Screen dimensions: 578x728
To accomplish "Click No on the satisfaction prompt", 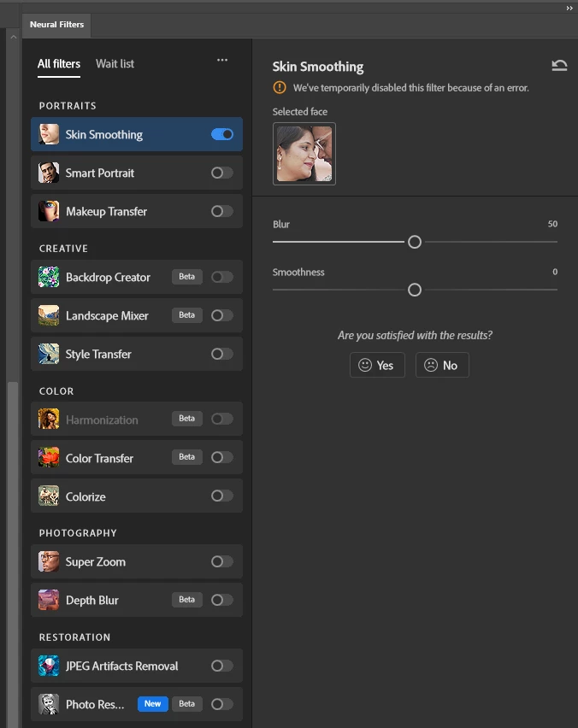I will 442,365.
